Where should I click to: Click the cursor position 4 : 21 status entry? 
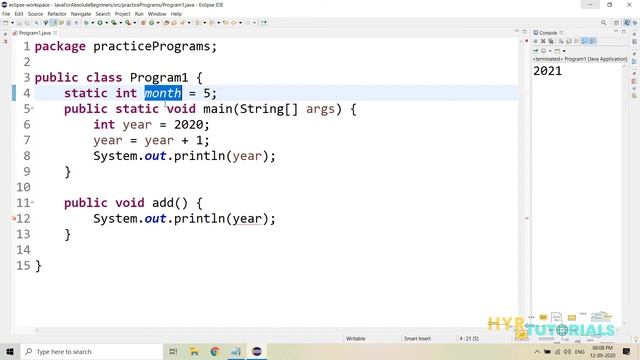[x=469, y=338]
